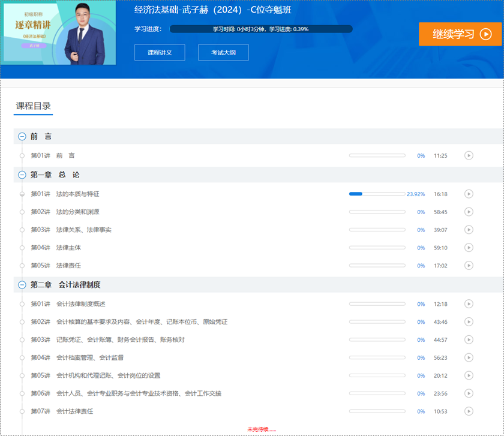Image resolution: width=504 pixels, height=436 pixels.
Task: Collapse the 前言 chapter section
Action: pos(22,136)
